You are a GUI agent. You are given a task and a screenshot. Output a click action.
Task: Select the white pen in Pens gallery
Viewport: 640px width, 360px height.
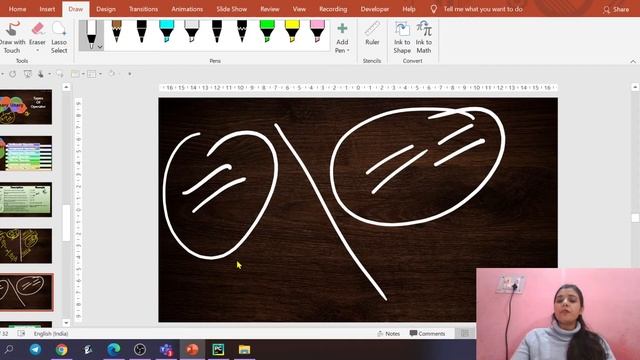pyautogui.click(x=91, y=35)
